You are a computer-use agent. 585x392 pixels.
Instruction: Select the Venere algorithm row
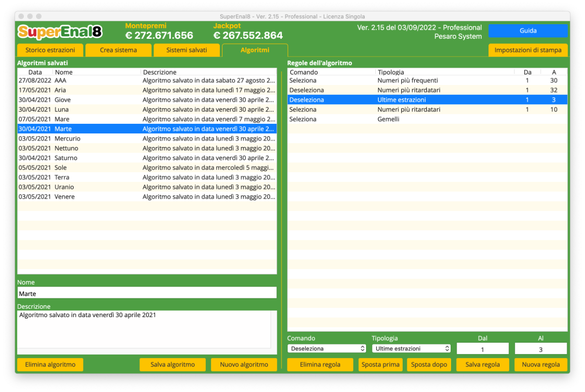coord(147,197)
